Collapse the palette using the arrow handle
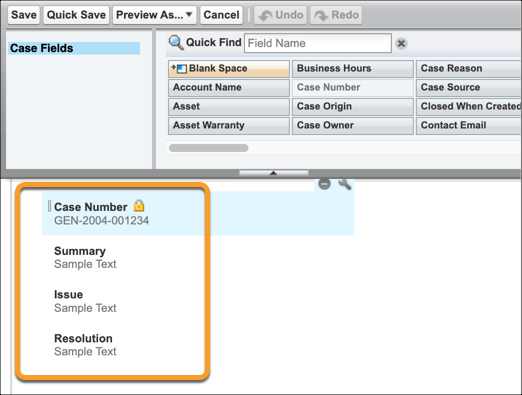Screen dimensions: 522x395 point(274,173)
